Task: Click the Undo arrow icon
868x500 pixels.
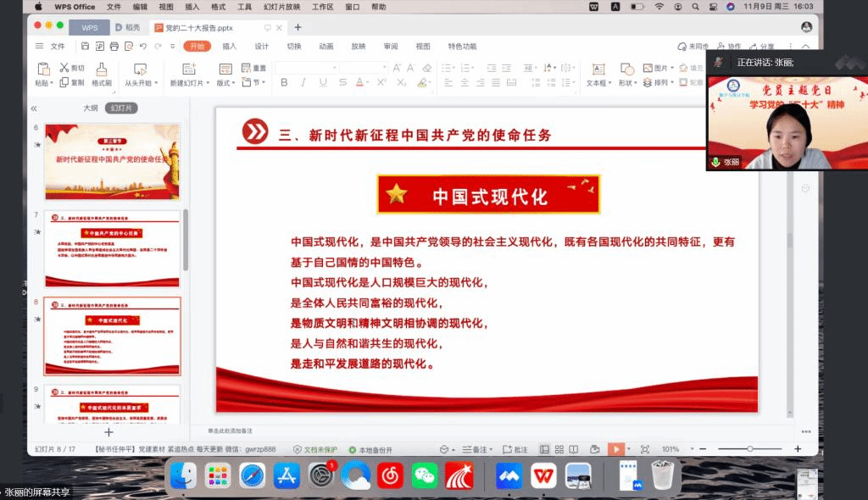Action: (x=143, y=46)
